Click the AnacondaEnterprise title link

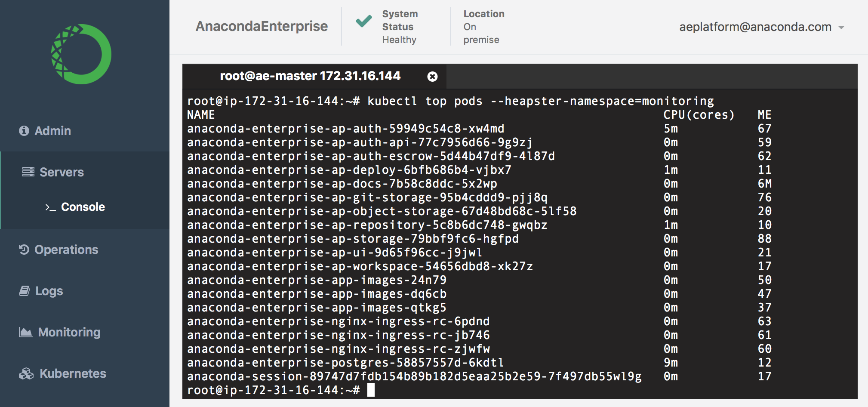click(262, 26)
